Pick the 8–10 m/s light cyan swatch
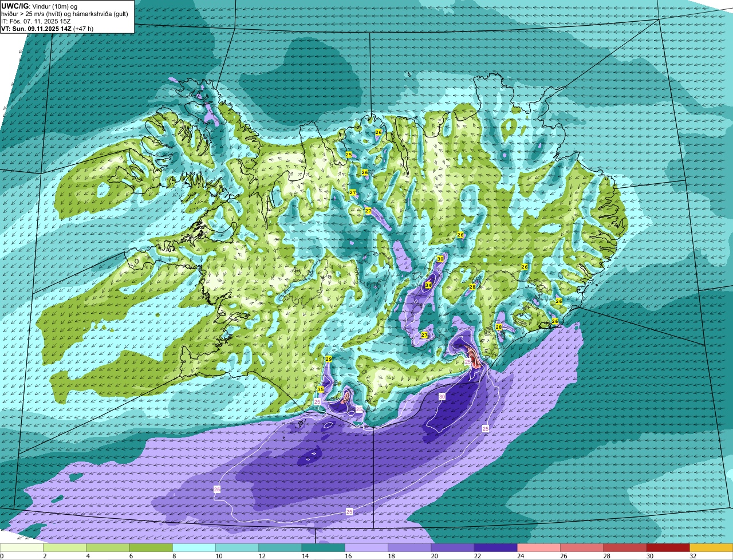 pyautogui.click(x=194, y=548)
